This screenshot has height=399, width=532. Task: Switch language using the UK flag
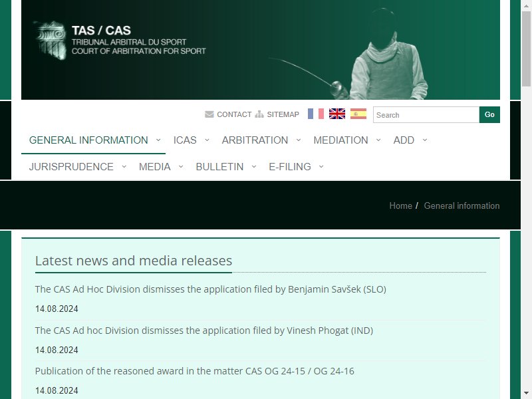pyautogui.click(x=337, y=114)
